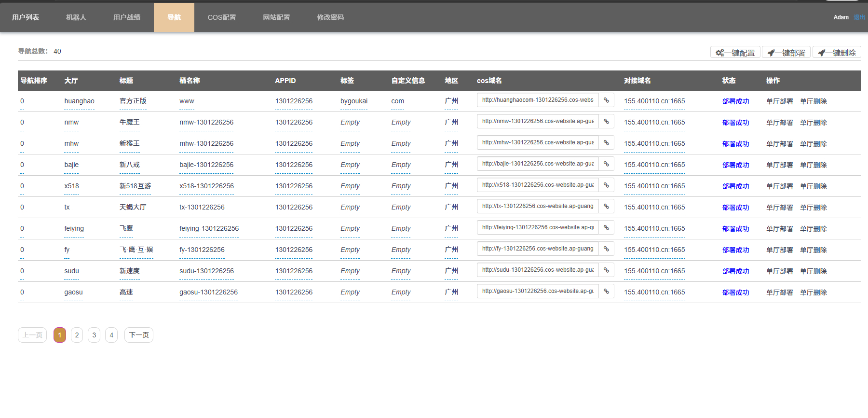Click link icon beside gaosu cos URL
Screen dimensions: 868x418
click(606, 292)
